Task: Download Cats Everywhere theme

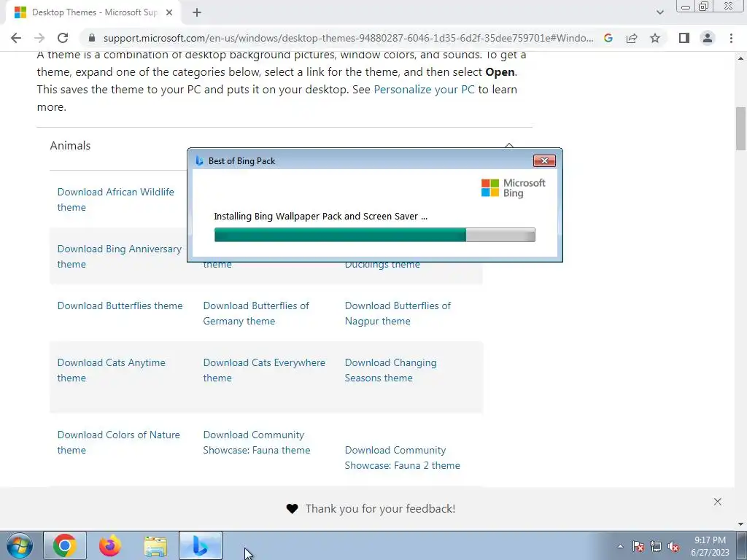Action: tap(264, 370)
